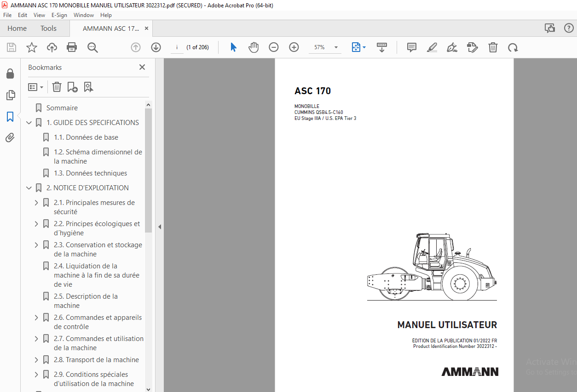
Task: Click the upload to cloud icon
Action: pos(52,47)
